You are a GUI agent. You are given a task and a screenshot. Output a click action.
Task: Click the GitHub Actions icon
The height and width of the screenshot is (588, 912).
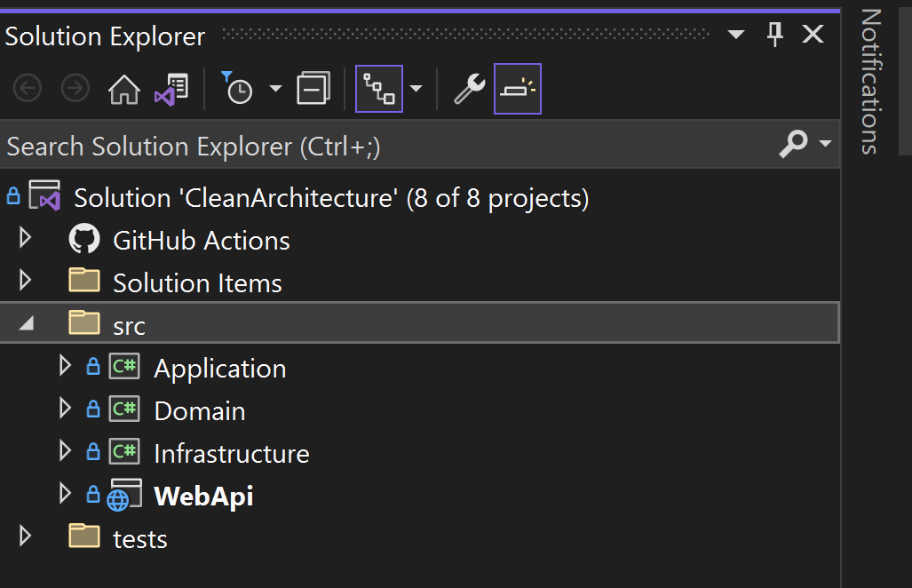click(83, 239)
